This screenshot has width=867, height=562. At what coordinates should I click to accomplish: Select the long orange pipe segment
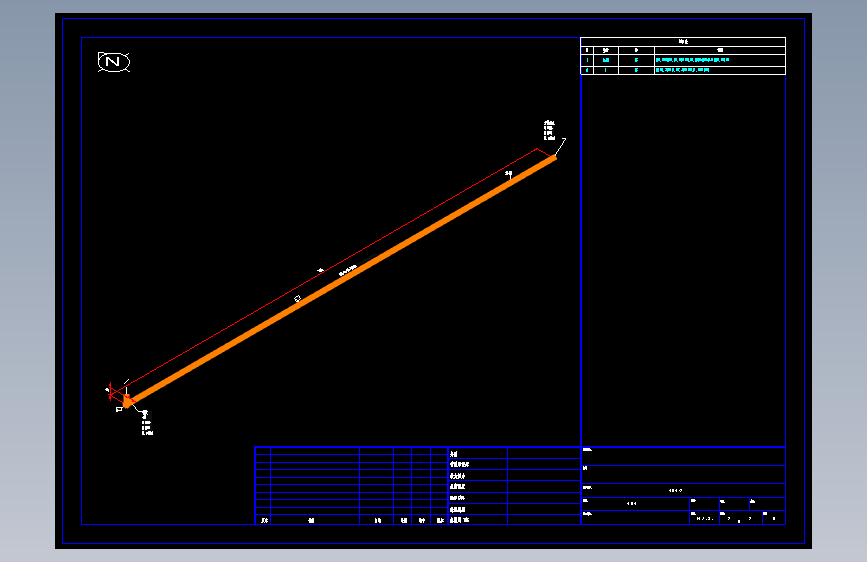[343, 280]
